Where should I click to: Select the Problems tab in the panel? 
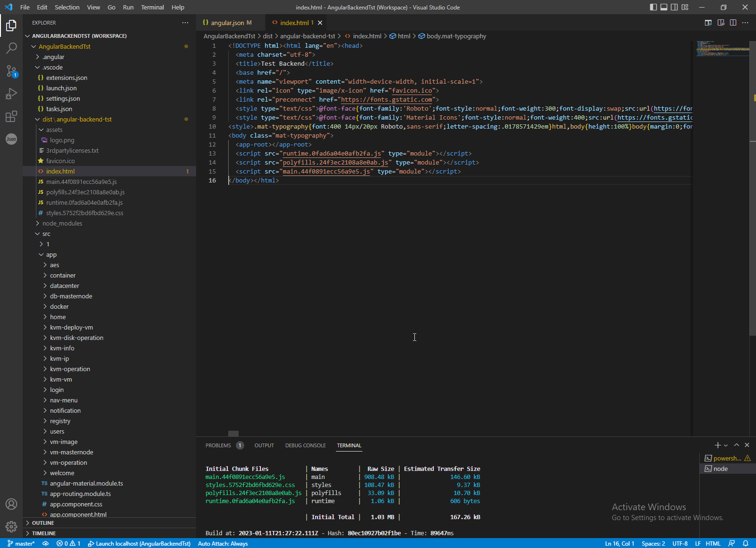click(218, 445)
